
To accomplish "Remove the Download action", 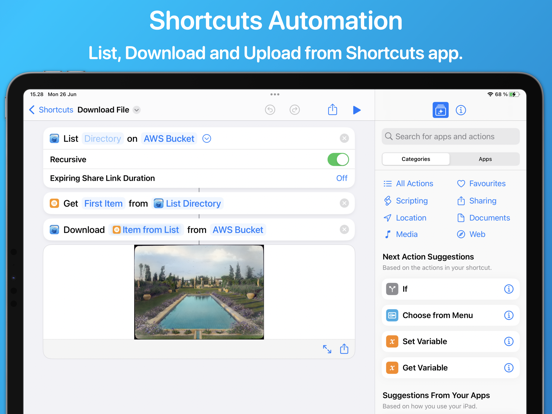I will [344, 230].
